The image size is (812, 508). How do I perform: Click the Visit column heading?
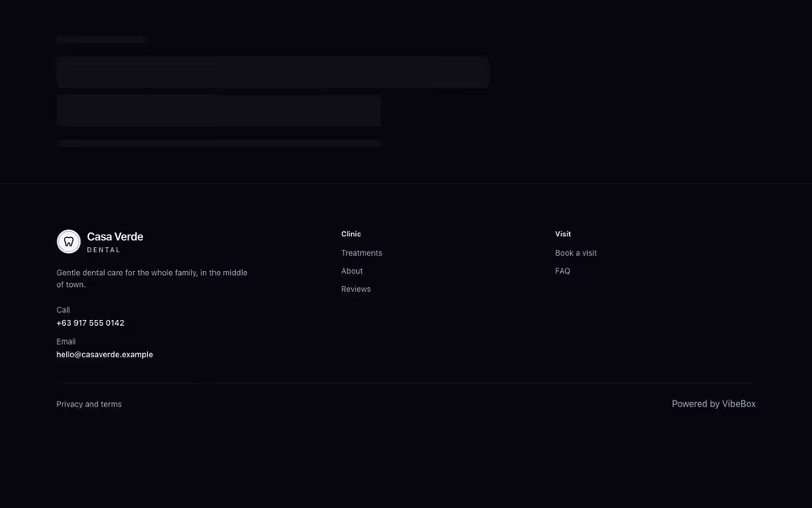[x=563, y=234]
